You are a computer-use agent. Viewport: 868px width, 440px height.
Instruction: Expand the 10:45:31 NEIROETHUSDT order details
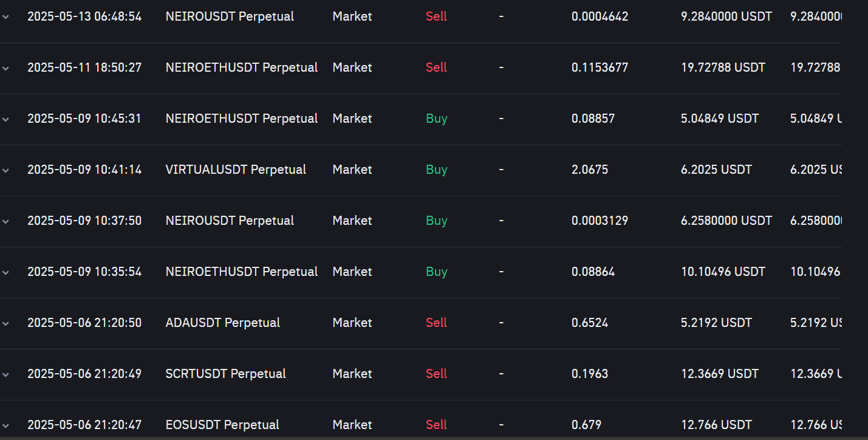pos(5,119)
